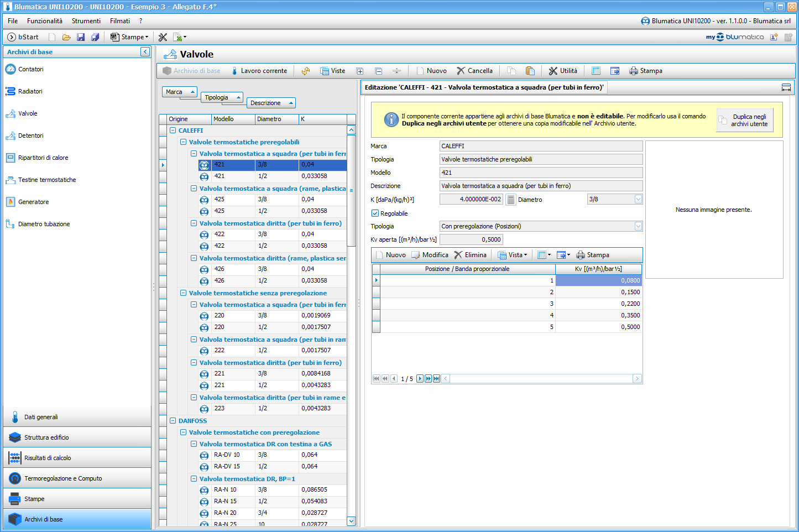This screenshot has width=799, height=532.
Task: Open the Vista dropdown in positions toolbar
Action: [513, 255]
